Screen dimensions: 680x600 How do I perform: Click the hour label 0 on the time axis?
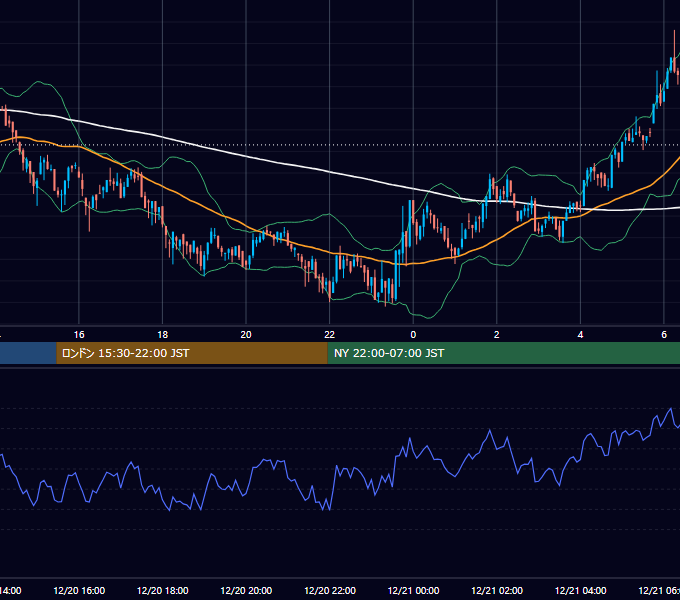[x=413, y=335]
